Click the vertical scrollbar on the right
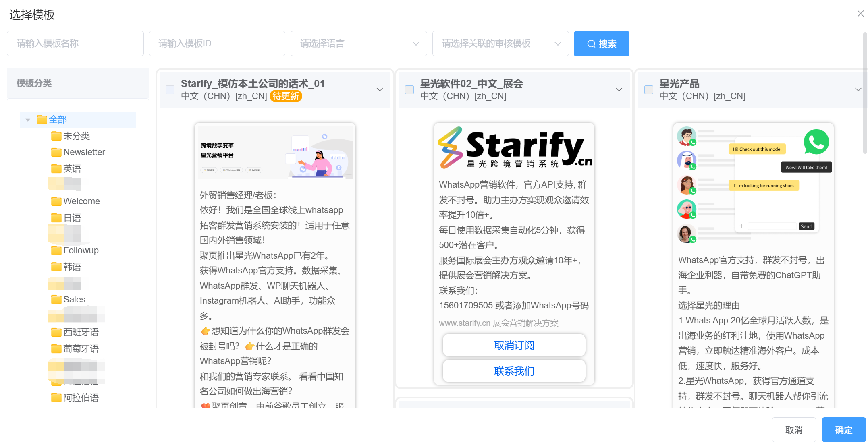The height and width of the screenshot is (443, 868). coord(865,93)
